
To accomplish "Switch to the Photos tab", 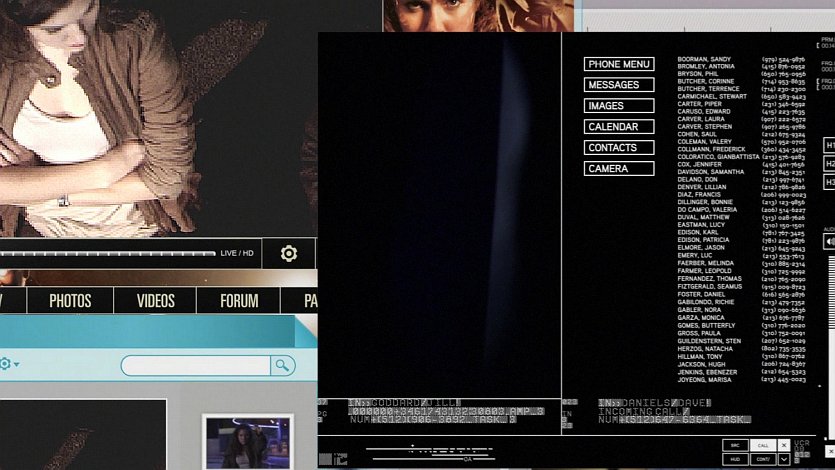I will [x=70, y=301].
